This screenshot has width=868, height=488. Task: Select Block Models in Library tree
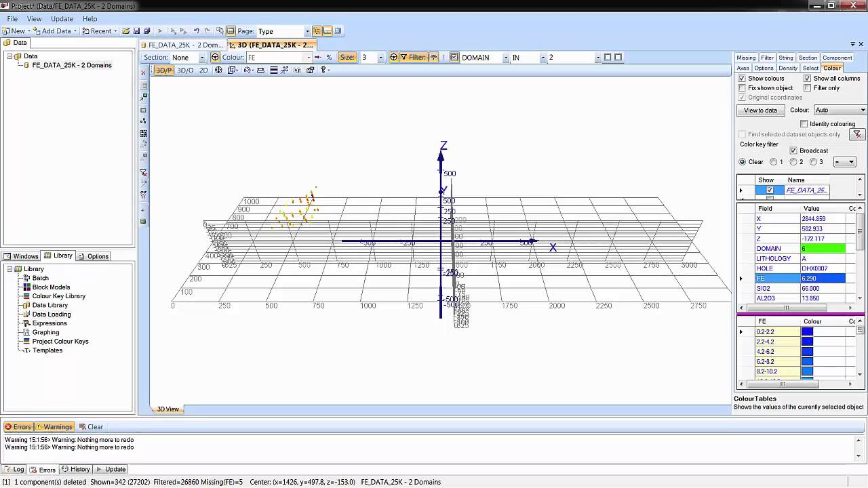click(51, 287)
